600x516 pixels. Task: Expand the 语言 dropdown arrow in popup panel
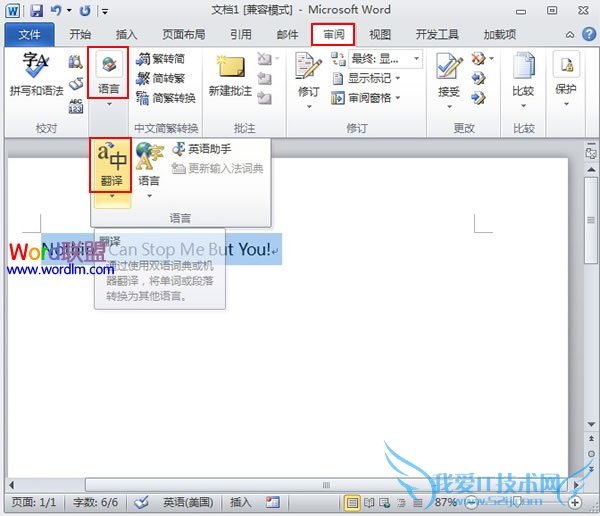point(150,196)
